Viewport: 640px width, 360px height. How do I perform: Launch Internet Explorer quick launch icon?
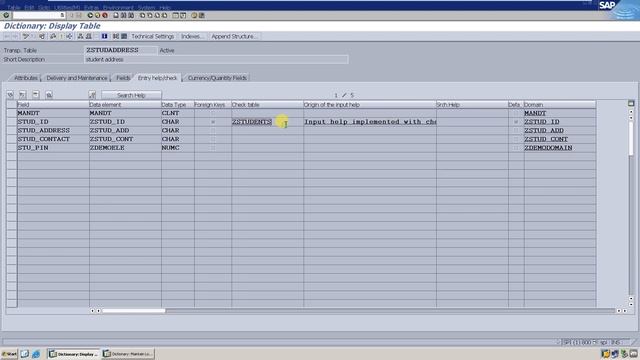[36, 354]
